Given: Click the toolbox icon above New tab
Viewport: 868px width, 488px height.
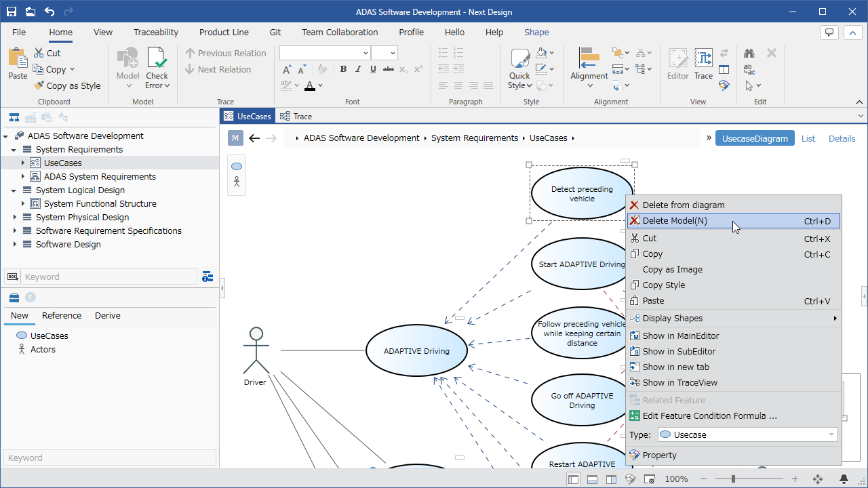Looking at the screenshot, I should (14, 298).
